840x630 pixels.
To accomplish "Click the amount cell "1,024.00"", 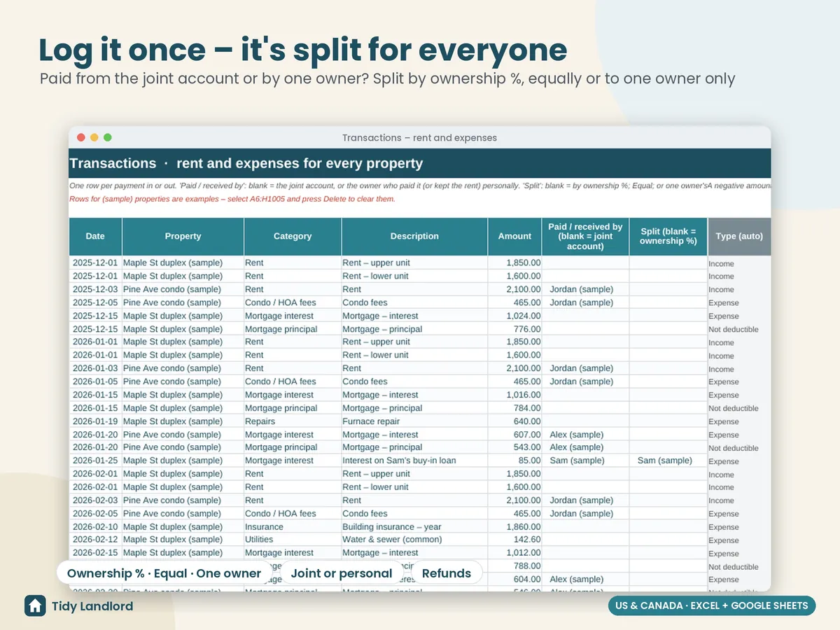I will pos(514,316).
